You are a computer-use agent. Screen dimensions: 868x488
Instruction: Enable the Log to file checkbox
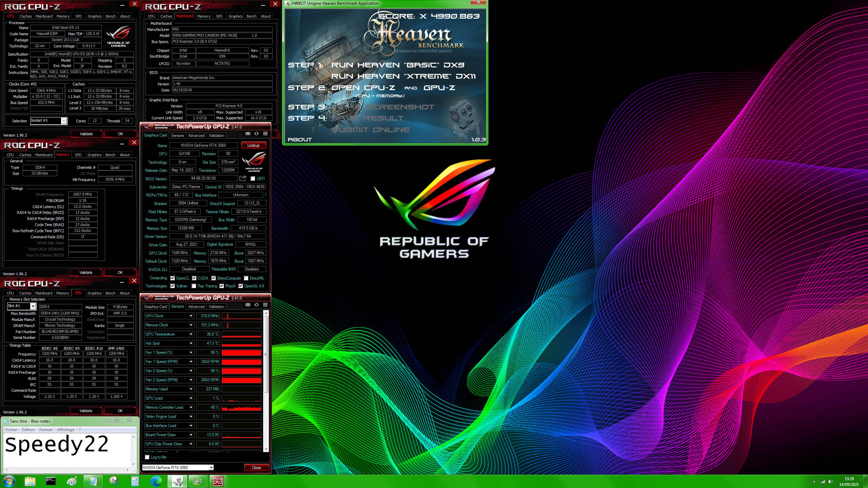pyautogui.click(x=147, y=457)
